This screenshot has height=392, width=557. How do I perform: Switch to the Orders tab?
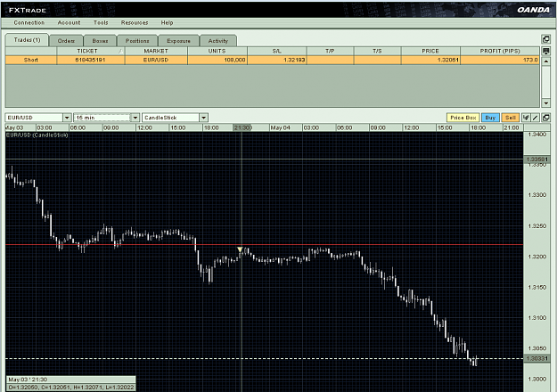pyautogui.click(x=66, y=41)
